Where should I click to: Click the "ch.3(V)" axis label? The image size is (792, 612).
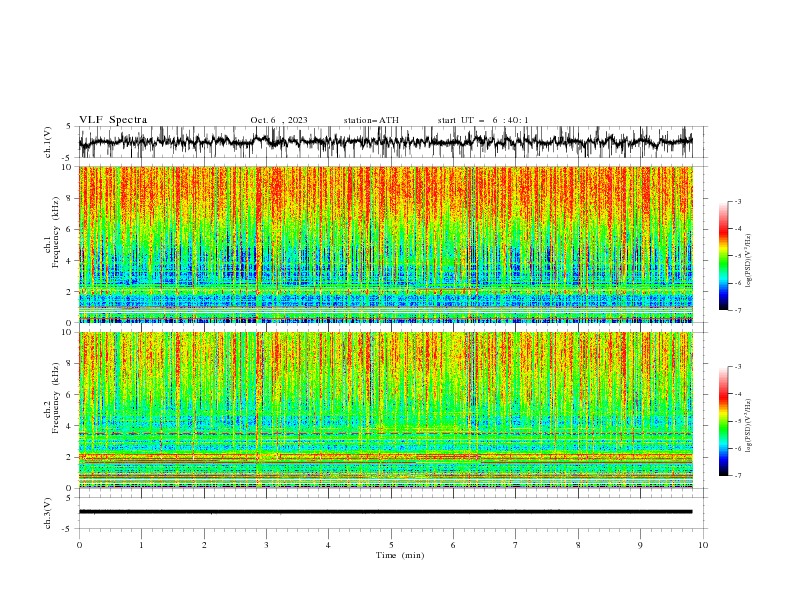(x=48, y=513)
